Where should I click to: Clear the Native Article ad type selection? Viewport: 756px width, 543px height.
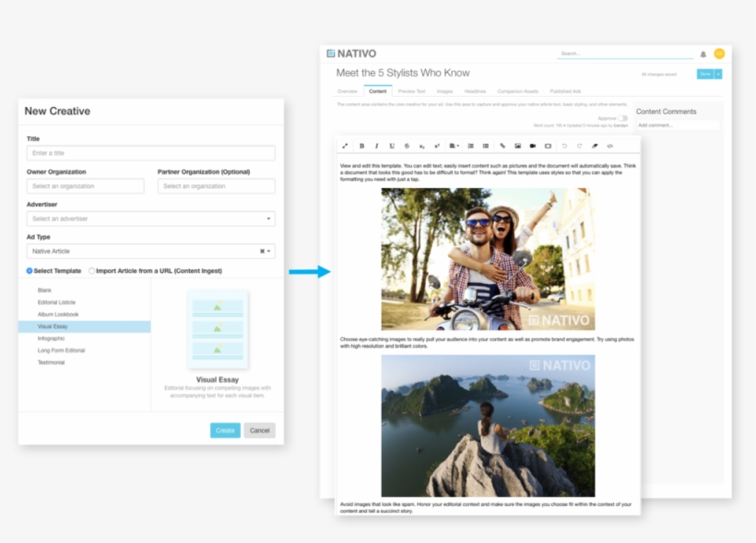point(262,252)
